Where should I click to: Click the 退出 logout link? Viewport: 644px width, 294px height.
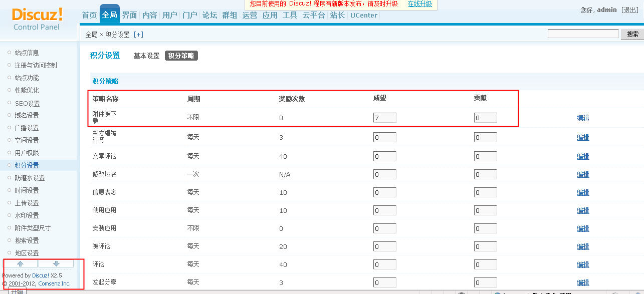630,10
